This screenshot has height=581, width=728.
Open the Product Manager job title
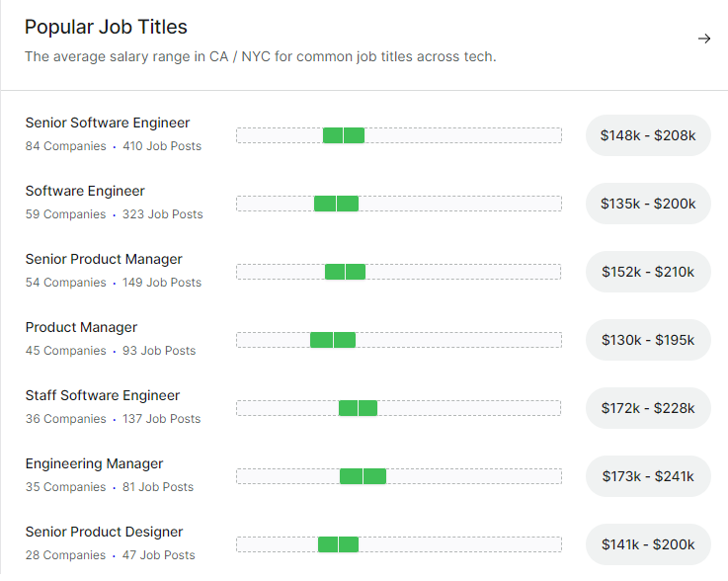(81, 327)
